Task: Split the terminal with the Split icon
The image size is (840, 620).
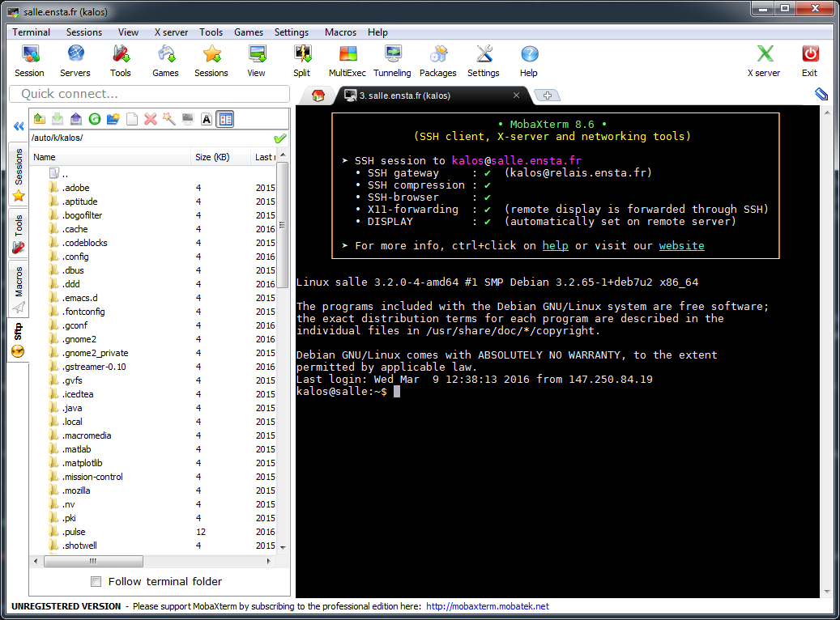Action: tap(301, 61)
